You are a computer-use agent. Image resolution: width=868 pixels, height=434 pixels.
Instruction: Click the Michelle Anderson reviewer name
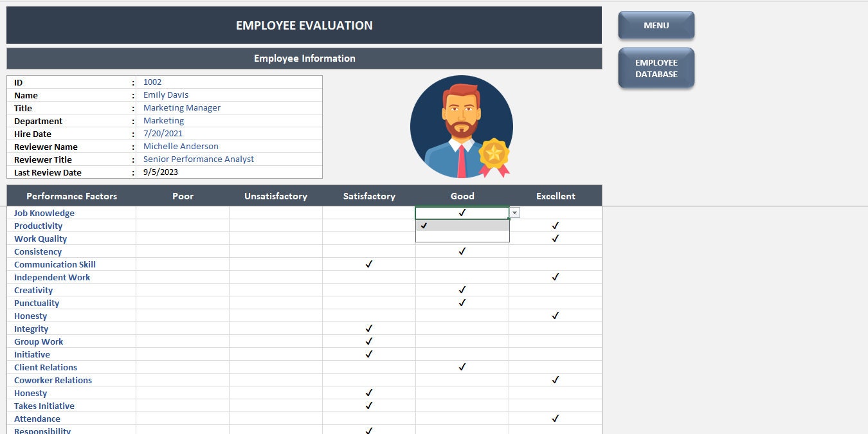[181, 146]
